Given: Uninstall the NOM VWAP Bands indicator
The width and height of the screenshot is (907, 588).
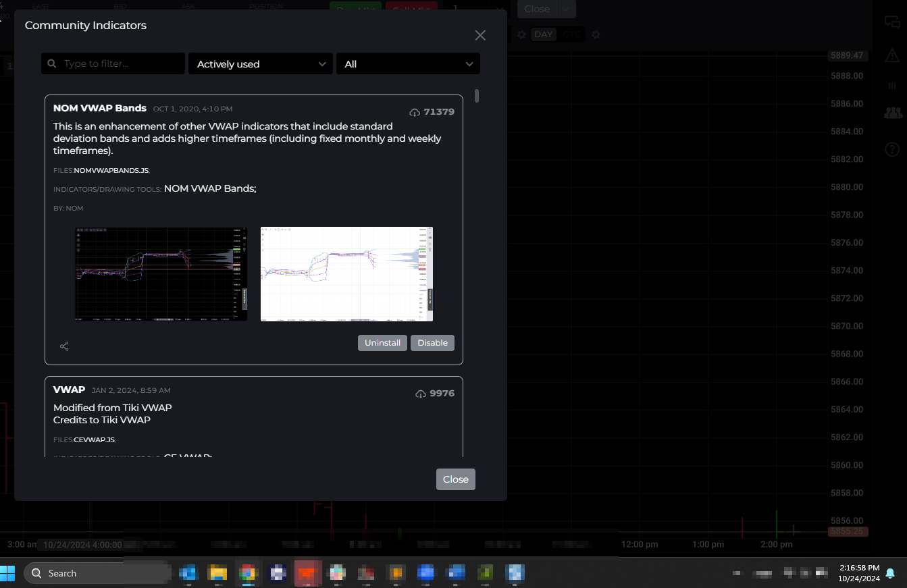Looking at the screenshot, I should tap(383, 343).
